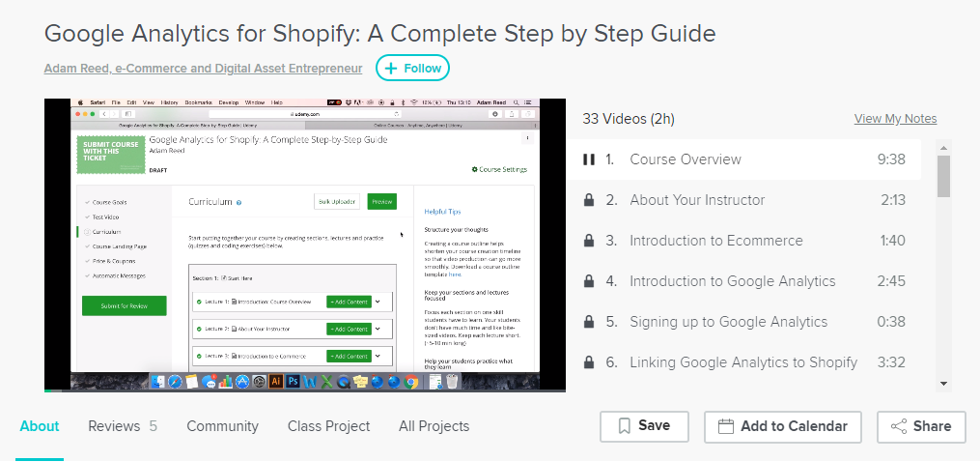Select lesson 4 Introduction to Google Analytics
The width and height of the screenshot is (980, 462).
(x=743, y=281)
